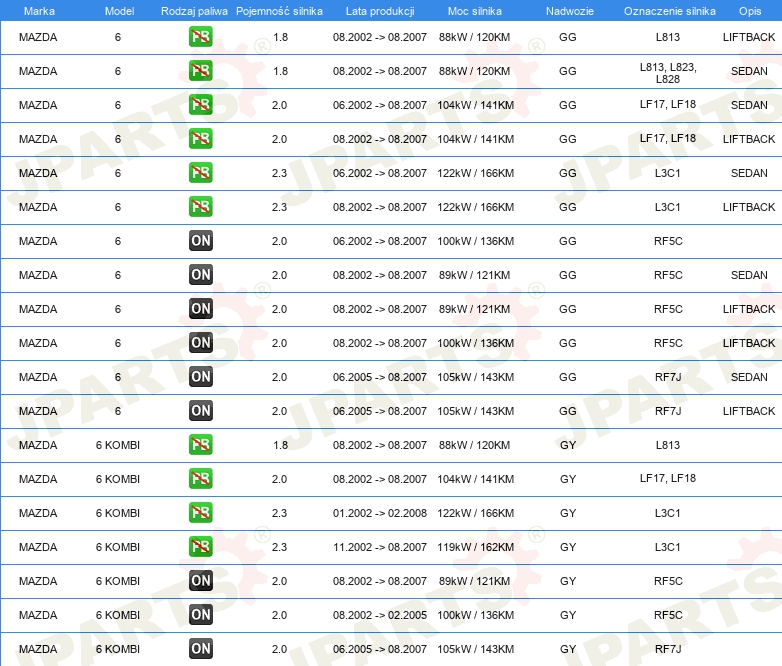Click the PB icon for the 6 KOMBI 1.8 row

pos(200,445)
